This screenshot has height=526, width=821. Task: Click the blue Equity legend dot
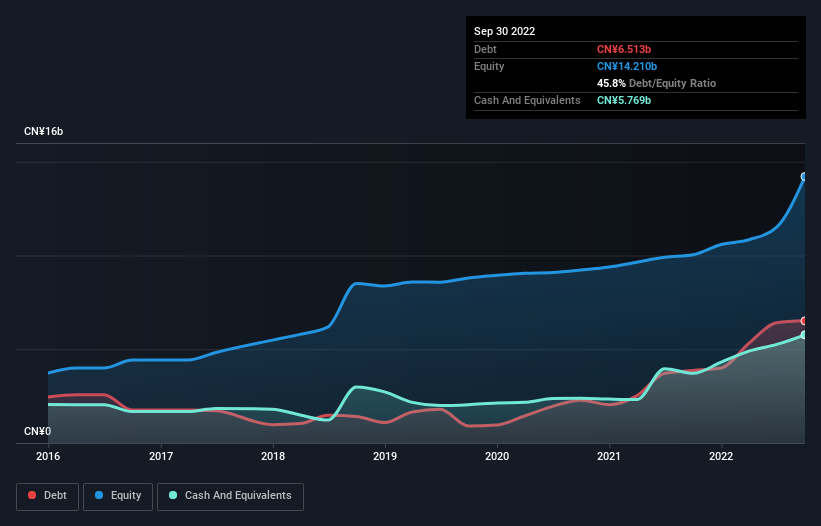[x=99, y=495]
